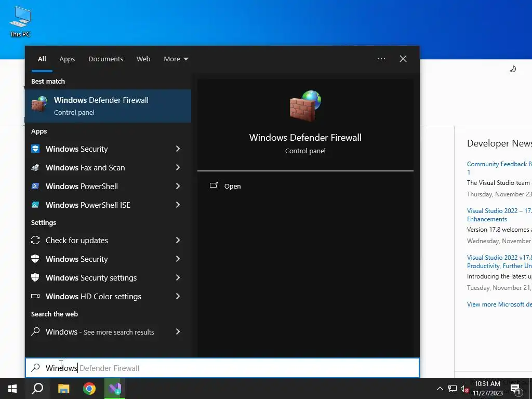Click the muted volume icon in tray
The width and height of the screenshot is (532, 399).
pos(464,389)
